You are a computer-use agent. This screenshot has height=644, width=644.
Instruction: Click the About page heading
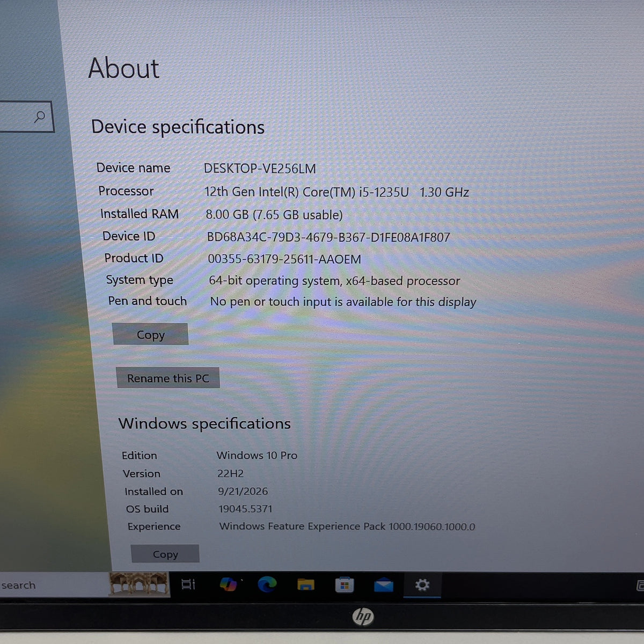click(123, 69)
